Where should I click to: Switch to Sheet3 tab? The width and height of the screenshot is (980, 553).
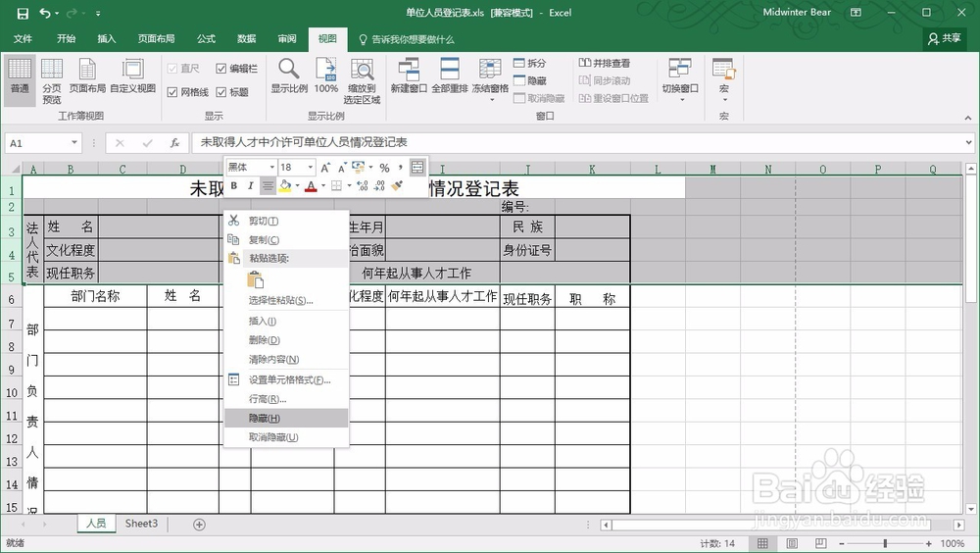[141, 524]
